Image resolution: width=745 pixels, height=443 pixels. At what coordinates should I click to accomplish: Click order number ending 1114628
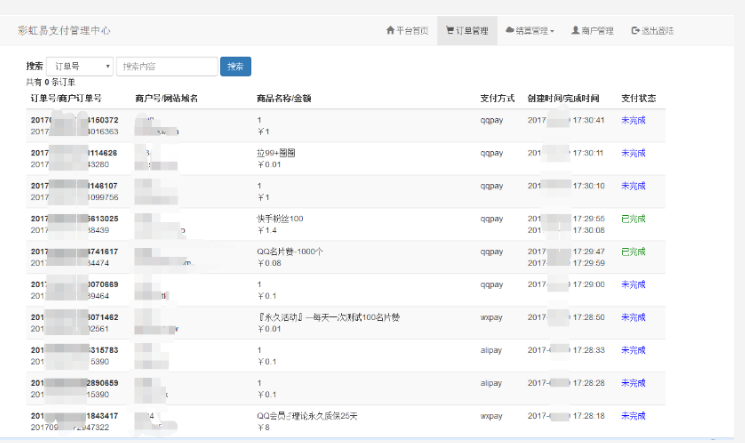(74, 153)
